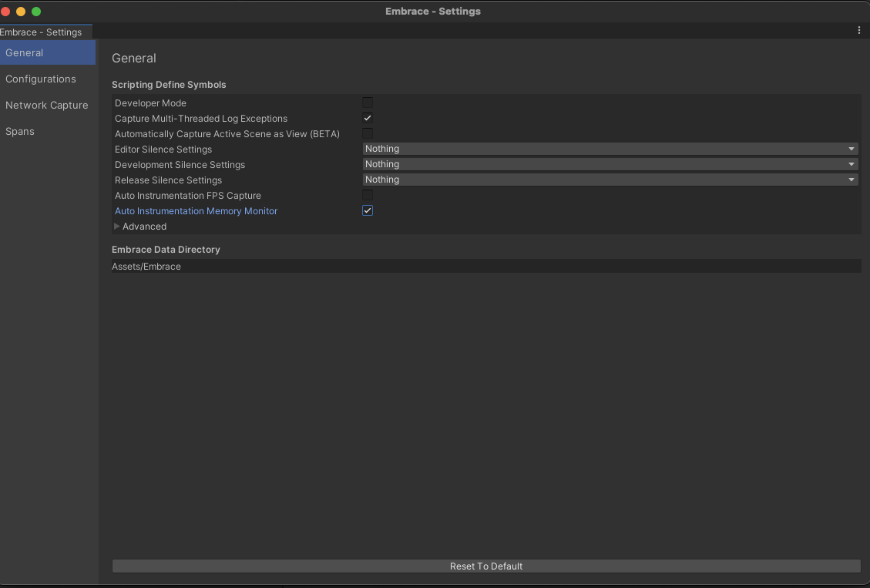The image size is (870, 588).
Task: Enable Auto Instrumentation FPS Capture checkbox
Action: pos(368,195)
